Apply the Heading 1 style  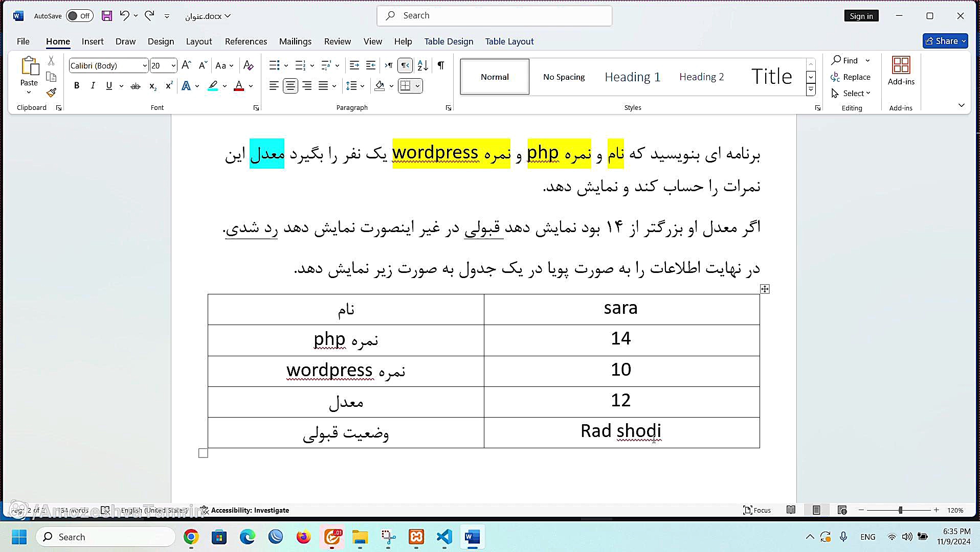tap(633, 77)
